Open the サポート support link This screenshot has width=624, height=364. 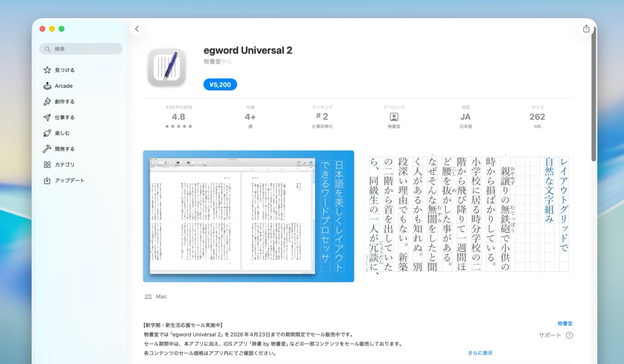click(x=550, y=335)
